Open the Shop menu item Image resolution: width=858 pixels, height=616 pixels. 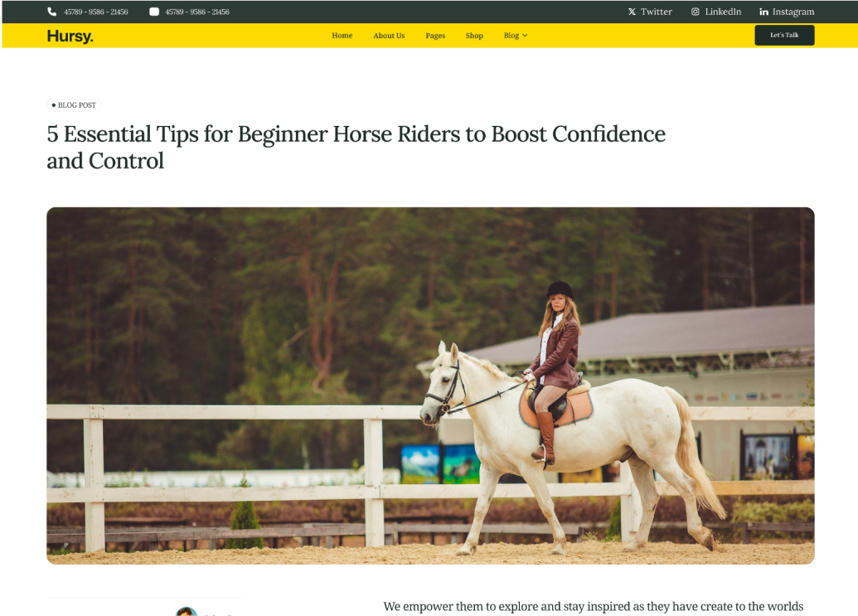474,36
